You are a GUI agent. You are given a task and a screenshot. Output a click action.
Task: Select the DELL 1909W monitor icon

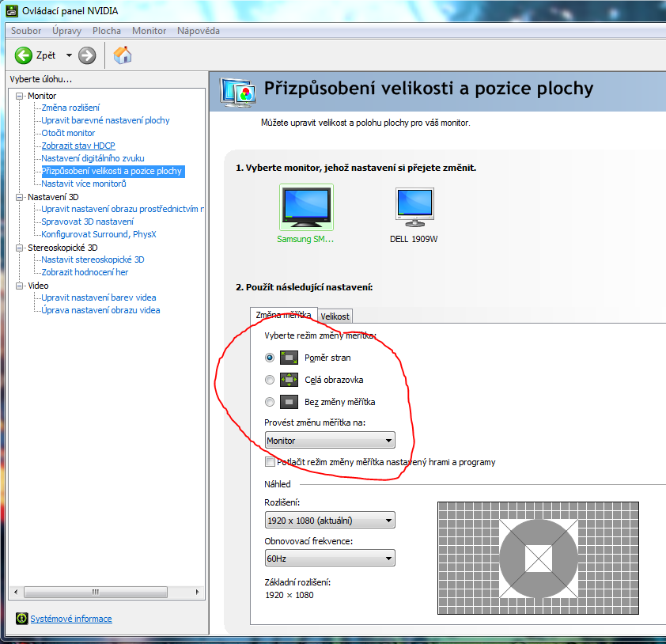(x=414, y=207)
